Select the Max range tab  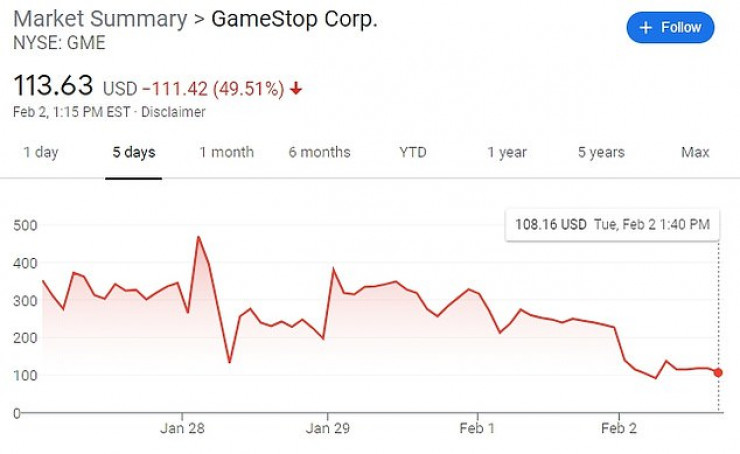[695, 152]
